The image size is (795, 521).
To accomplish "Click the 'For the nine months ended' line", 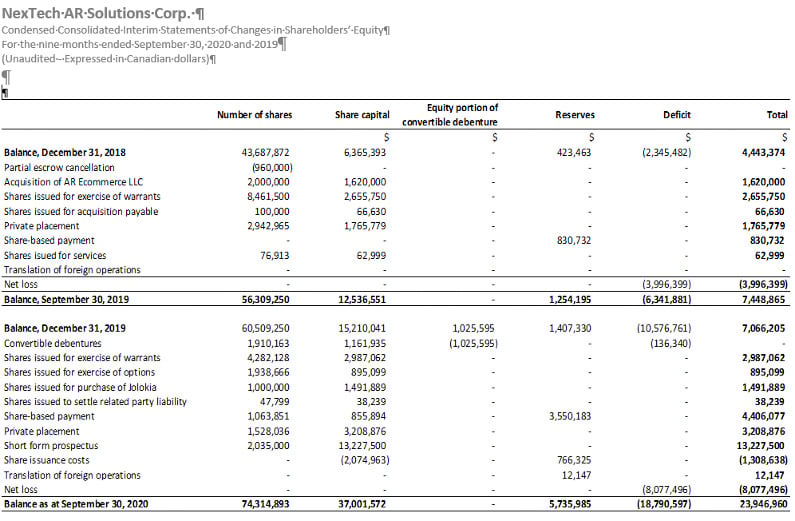I will pos(144,44).
